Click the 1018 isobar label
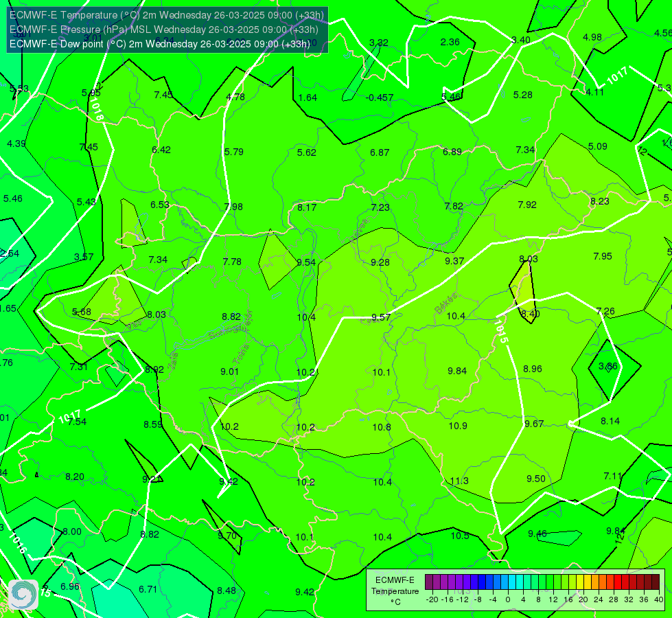Viewport: 672px width, 618px height. (96, 109)
